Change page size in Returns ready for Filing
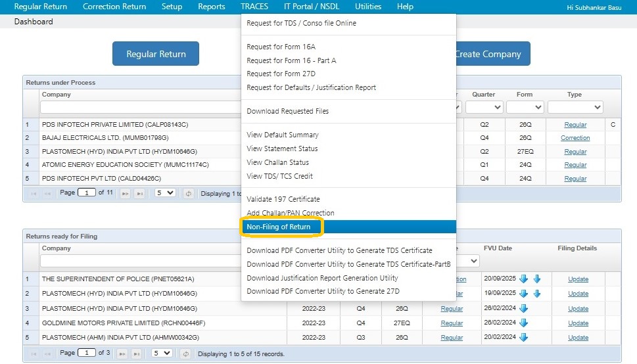The height and width of the screenshot is (364, 637). [x=163, y=353]
